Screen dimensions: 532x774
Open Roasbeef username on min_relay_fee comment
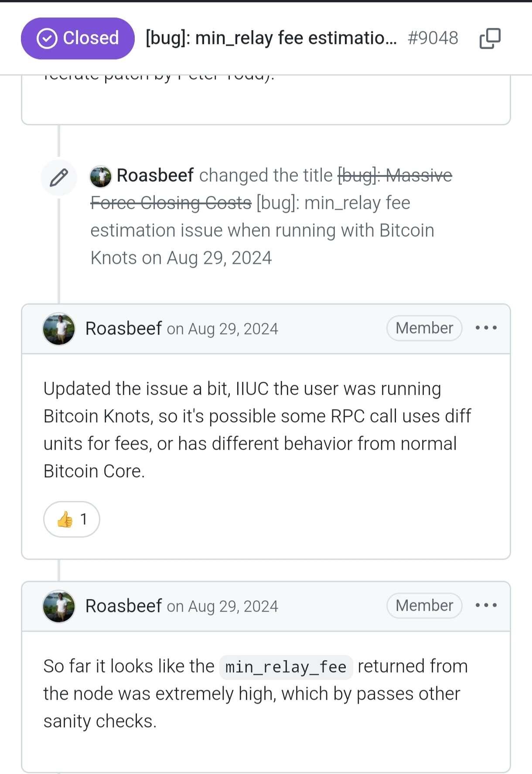[123, 606]
